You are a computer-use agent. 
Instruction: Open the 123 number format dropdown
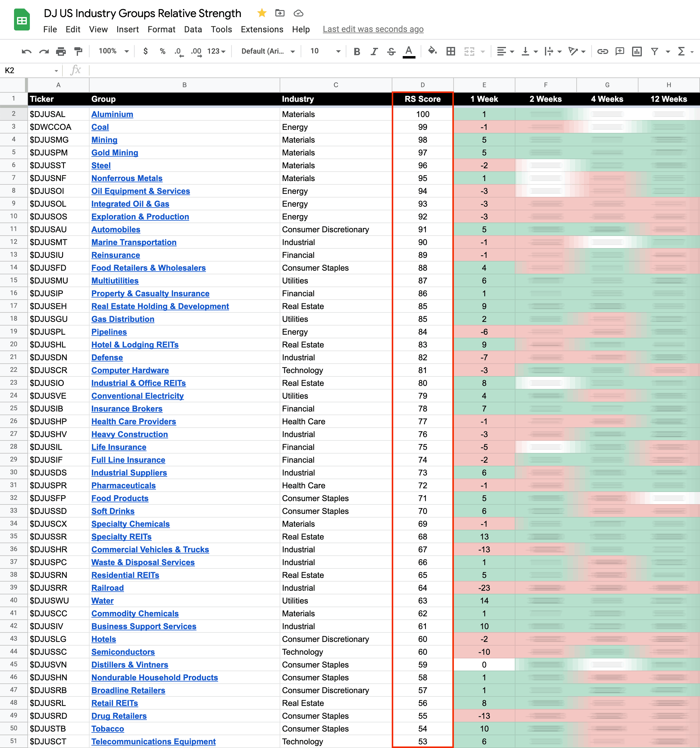[216, 51]
